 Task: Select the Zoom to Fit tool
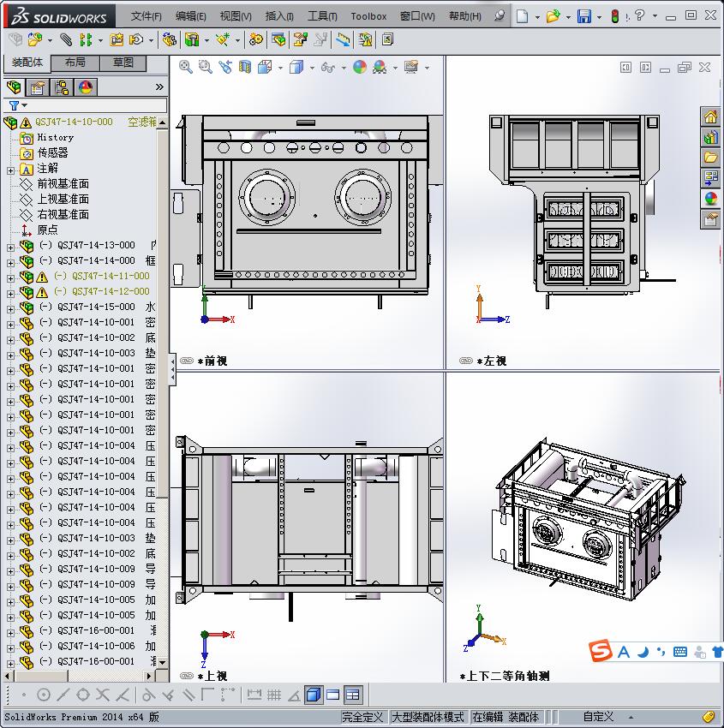click(x=185, y=67)
